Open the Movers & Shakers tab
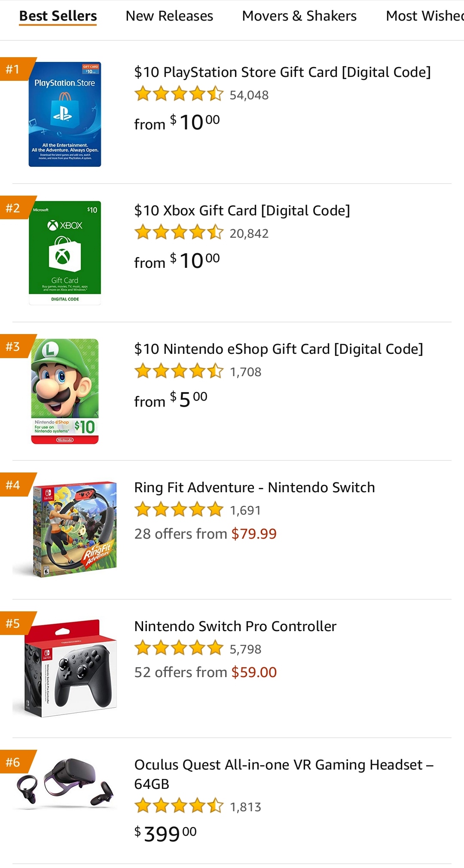This screenshot has height=868, width=464. [x=299, y=15]
